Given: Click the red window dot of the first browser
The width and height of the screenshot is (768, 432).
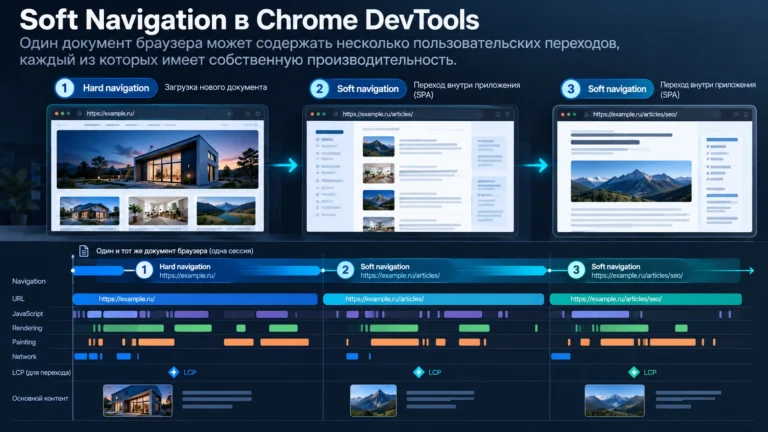Looking at the screenshot, I should tap(56, 114).
